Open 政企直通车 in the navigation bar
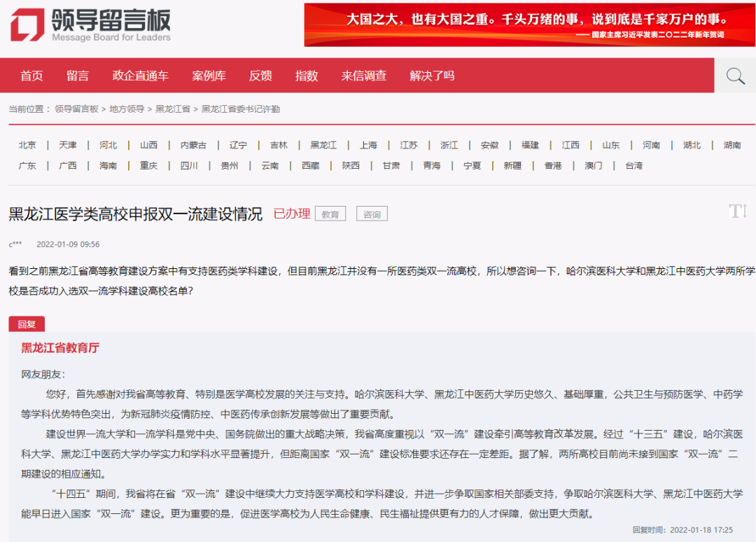Screen dimensions: 756x542 pyautogui.click(x=140, y=76)
